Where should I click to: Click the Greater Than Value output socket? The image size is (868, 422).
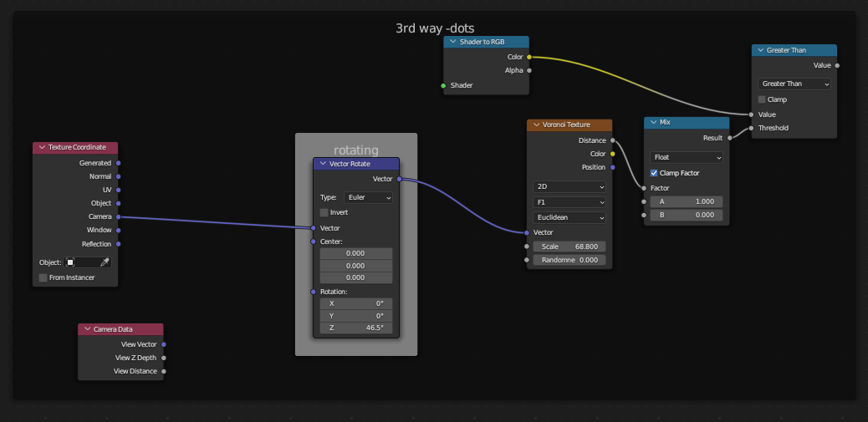837,65
